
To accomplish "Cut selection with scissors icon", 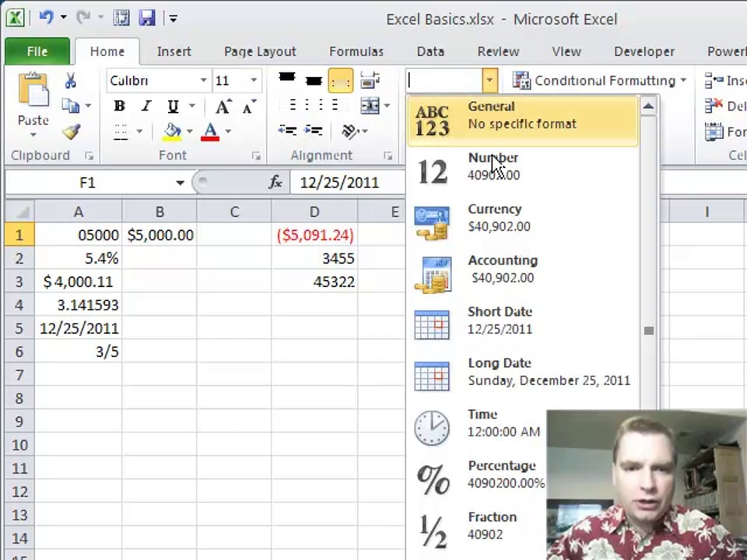I will (71, 80).
